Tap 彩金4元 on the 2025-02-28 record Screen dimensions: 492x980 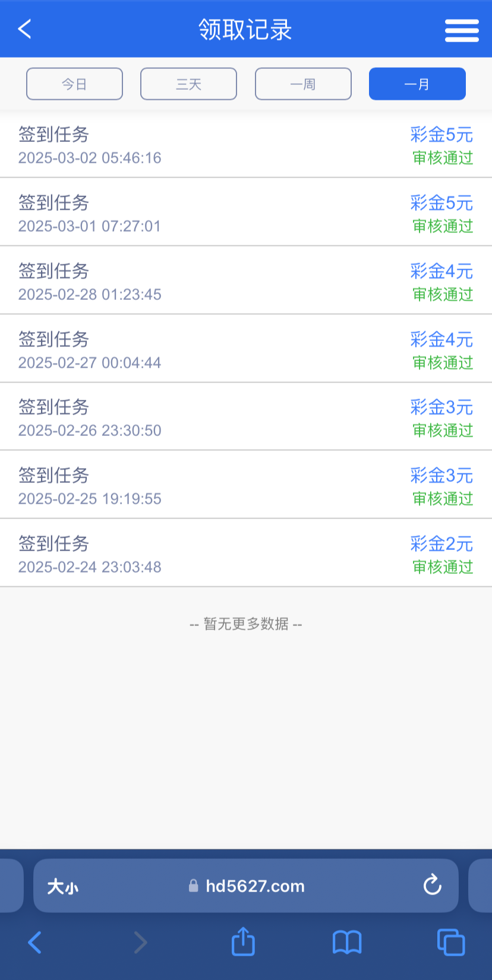click(x=441, y=271)
